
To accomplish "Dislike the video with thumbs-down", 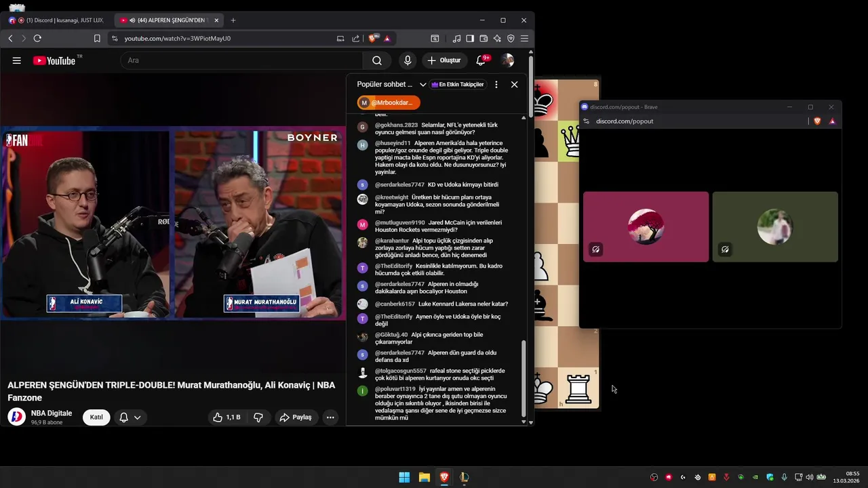I will point(258,418).
